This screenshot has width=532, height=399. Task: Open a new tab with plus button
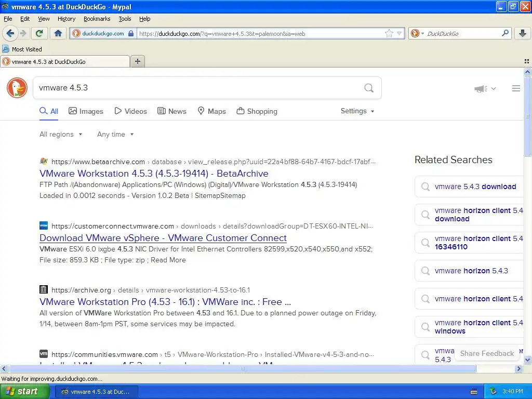pos(138,61)
